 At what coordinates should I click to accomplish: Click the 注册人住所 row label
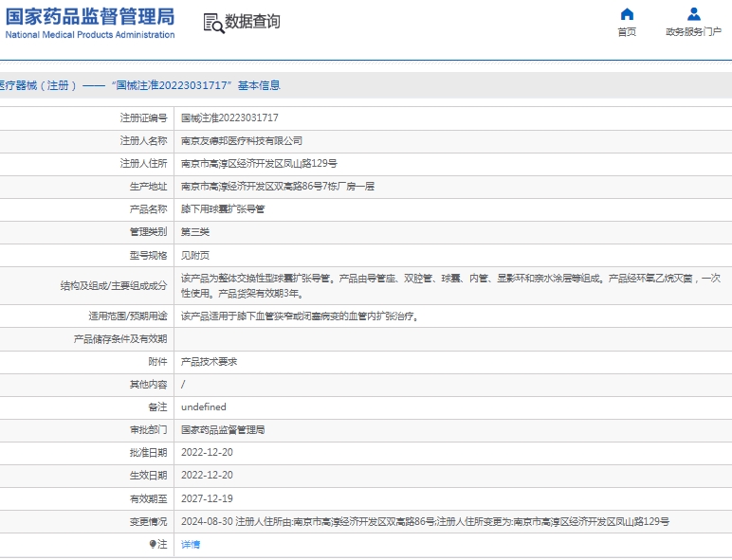pyautogui.click(x=143, y=164)
